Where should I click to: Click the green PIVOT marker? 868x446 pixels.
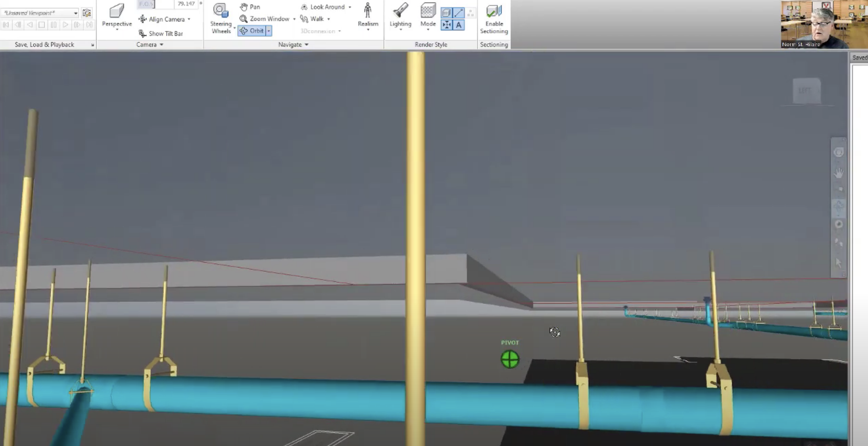pyautogui.click(x=510, y=359)
